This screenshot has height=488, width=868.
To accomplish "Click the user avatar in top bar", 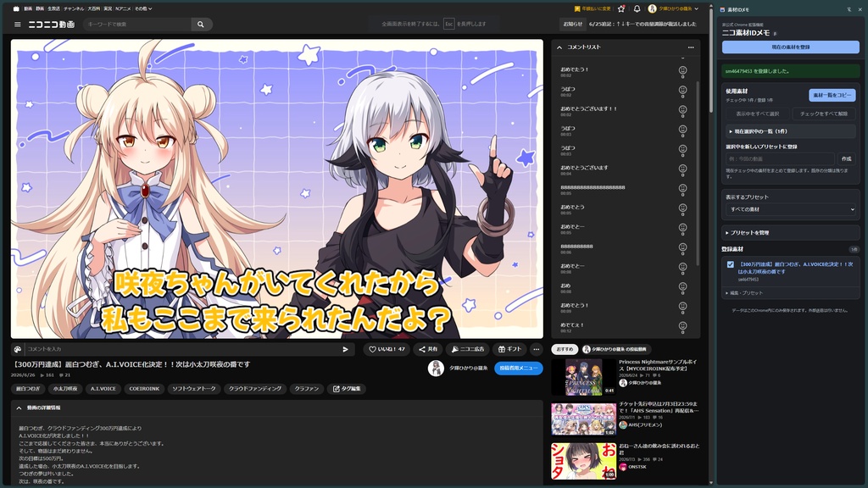I will pos(652,8).
